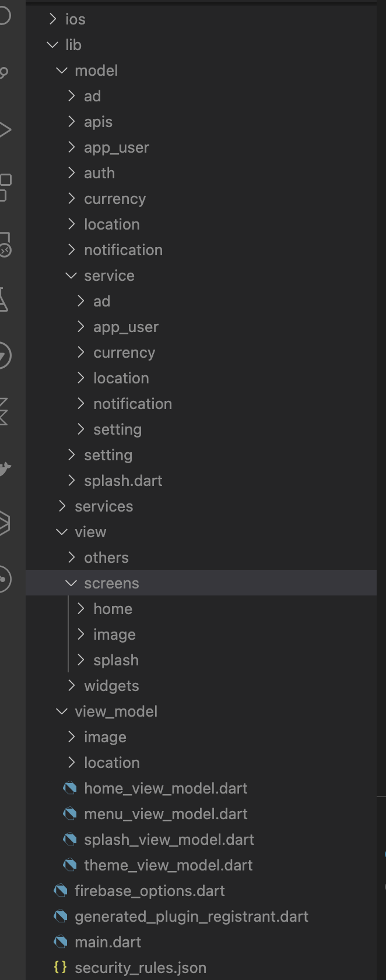
Task: Expand the home folder under screens
Action: [81, 608]
